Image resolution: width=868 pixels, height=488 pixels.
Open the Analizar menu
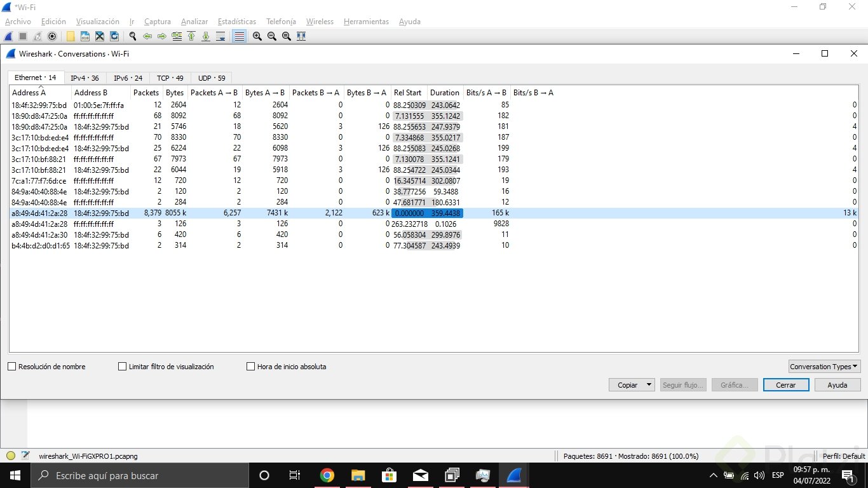click(194, 22)
